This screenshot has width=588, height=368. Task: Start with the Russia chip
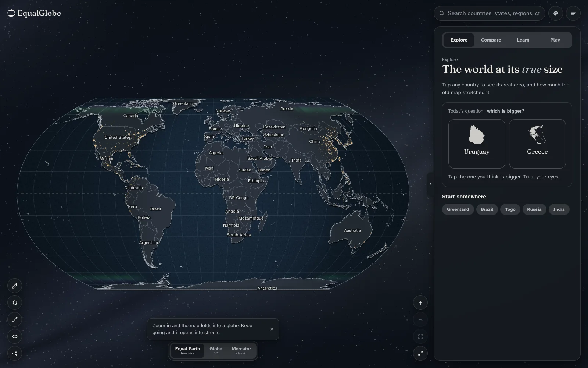(x=534, y=209)
